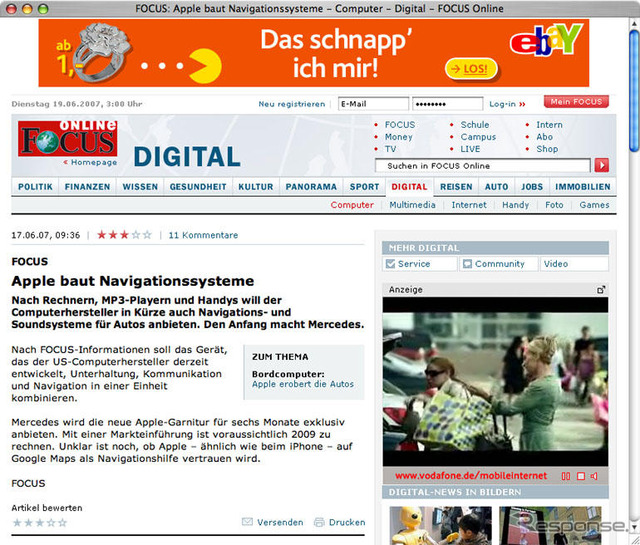Open the Shop link

point(547,149)
